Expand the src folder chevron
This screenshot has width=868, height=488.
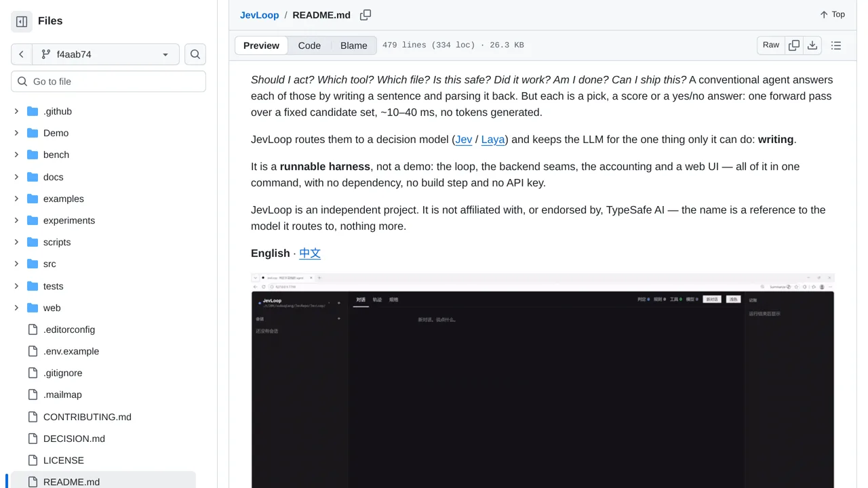click(16, 264)
